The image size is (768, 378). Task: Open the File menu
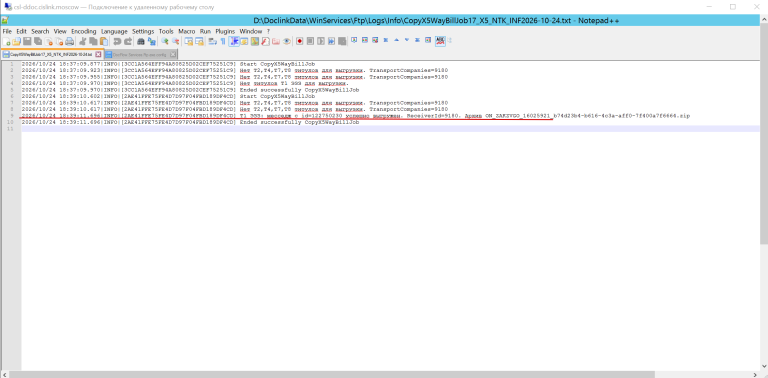[x=7, y=31]
